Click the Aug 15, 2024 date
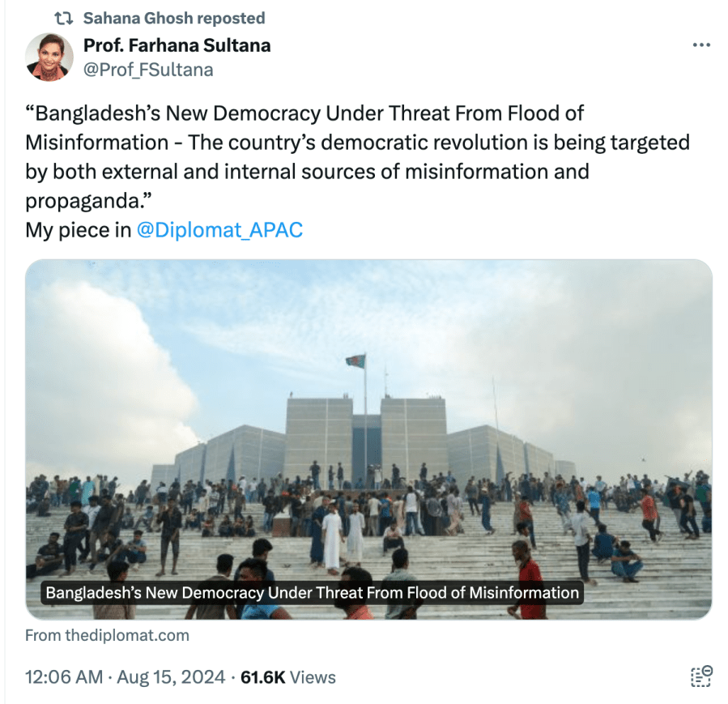 171,677
